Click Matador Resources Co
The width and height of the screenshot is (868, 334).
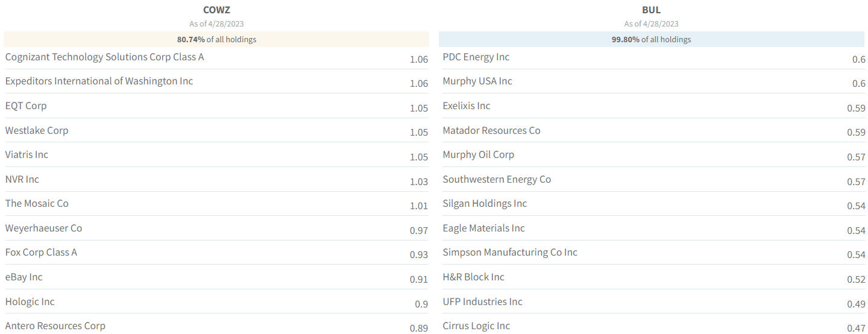491,130
